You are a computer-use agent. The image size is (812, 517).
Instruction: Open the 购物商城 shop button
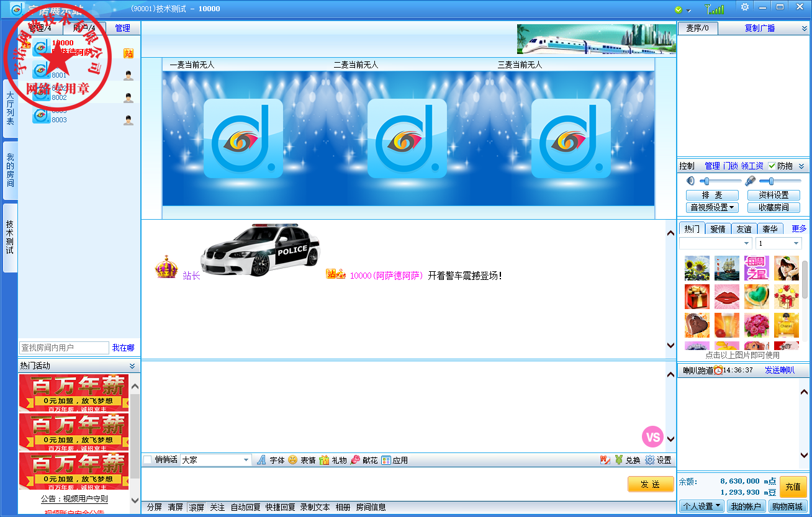(787, 506)
